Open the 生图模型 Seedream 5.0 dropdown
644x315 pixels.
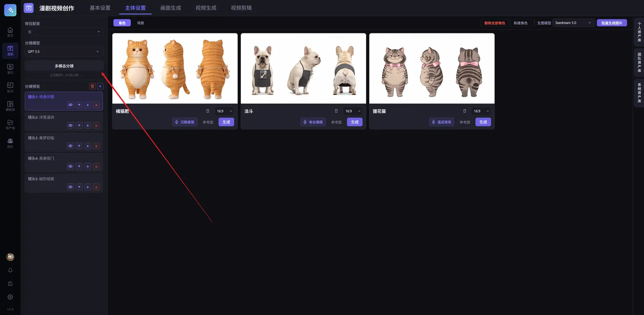coord(573,23)
